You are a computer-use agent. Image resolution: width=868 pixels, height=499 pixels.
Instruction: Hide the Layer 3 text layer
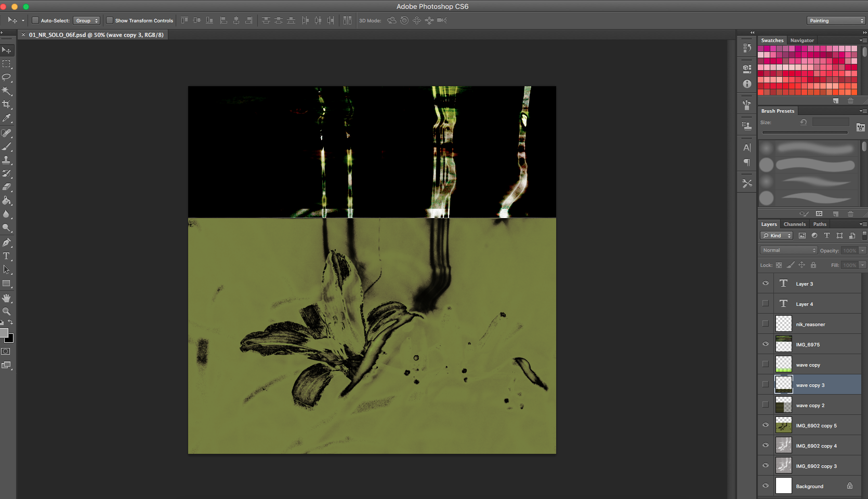tap(765, 284)
